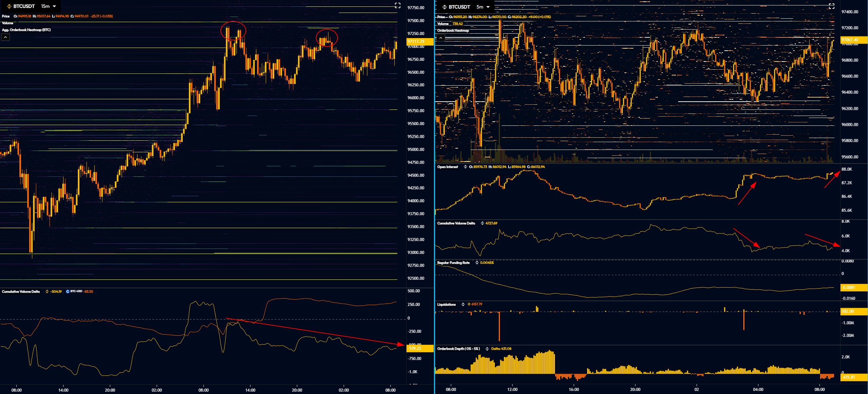Click Binance logo beside left BTCUSDT symbol
The image size is (868, 394).
[x=9, y=6]
